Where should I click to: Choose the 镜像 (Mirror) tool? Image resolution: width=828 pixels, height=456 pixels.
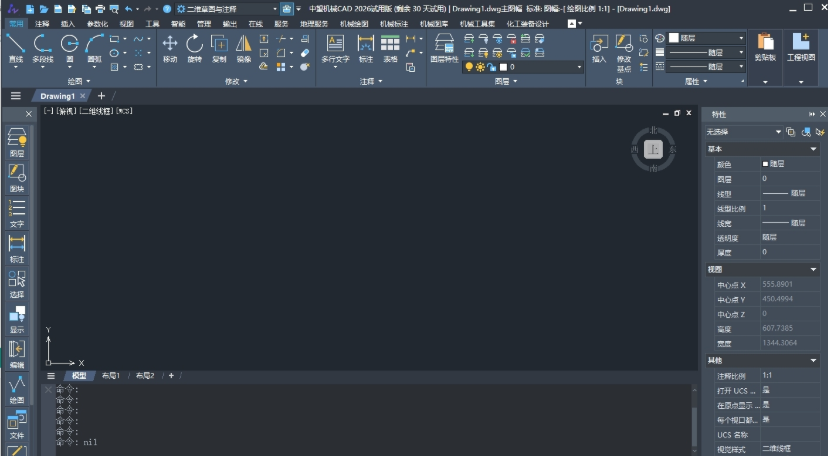click(244, 47)
